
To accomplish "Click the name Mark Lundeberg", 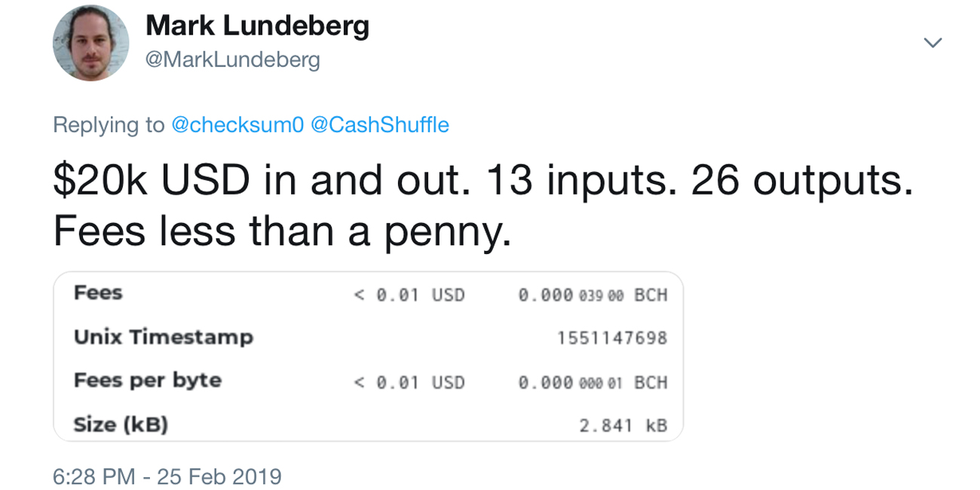I will [x=259, y=25].
